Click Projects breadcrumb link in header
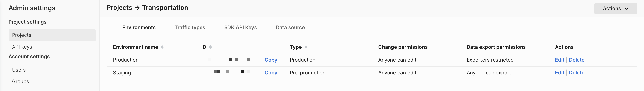Image resolution: width=644 pixels, height=91 pixels. coord(119,8)
